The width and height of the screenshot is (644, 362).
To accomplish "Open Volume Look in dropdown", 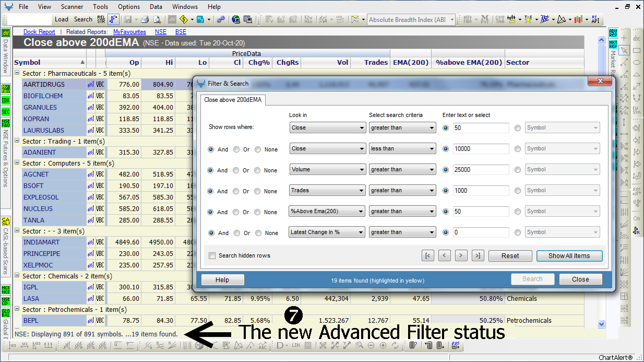I will [x=327, y=169].
